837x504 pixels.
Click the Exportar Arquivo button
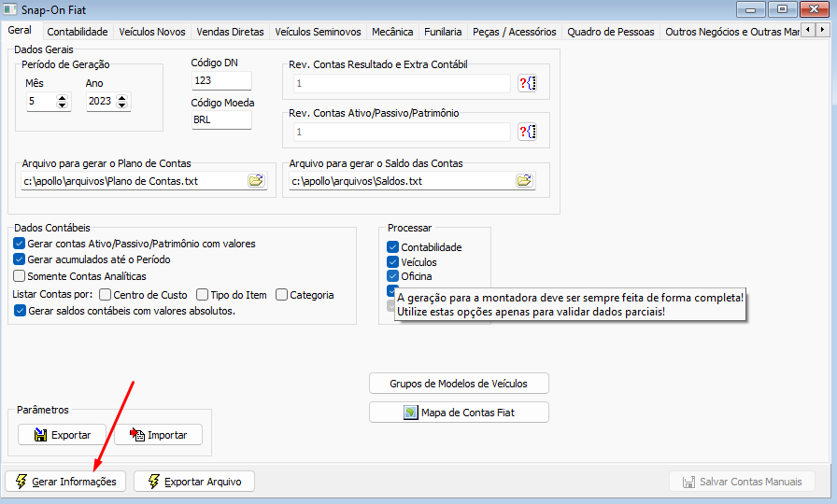point(194,482)
